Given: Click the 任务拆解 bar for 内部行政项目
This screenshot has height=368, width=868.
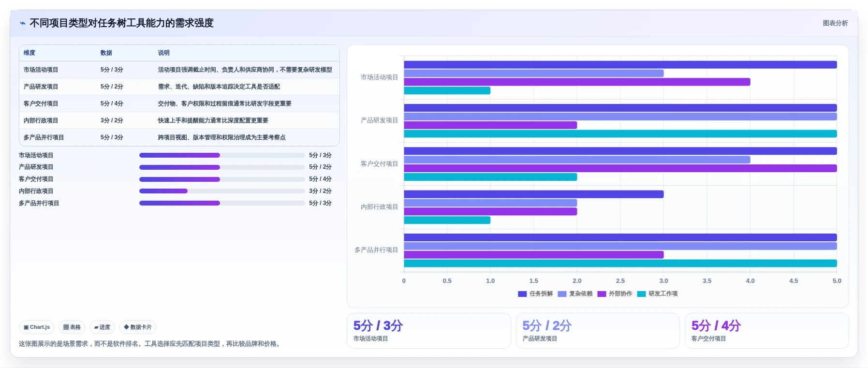Looking at the screenshot, I should coord(534,194).
